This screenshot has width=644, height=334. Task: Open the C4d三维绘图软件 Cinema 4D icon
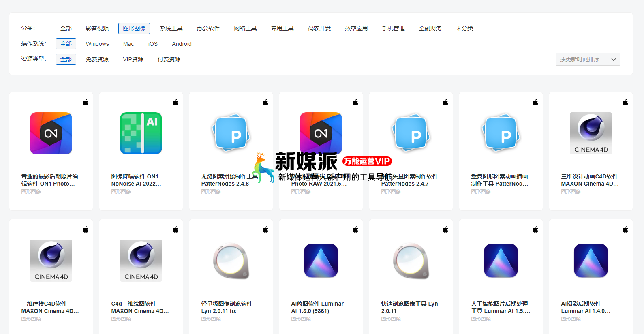pos(141,261)
